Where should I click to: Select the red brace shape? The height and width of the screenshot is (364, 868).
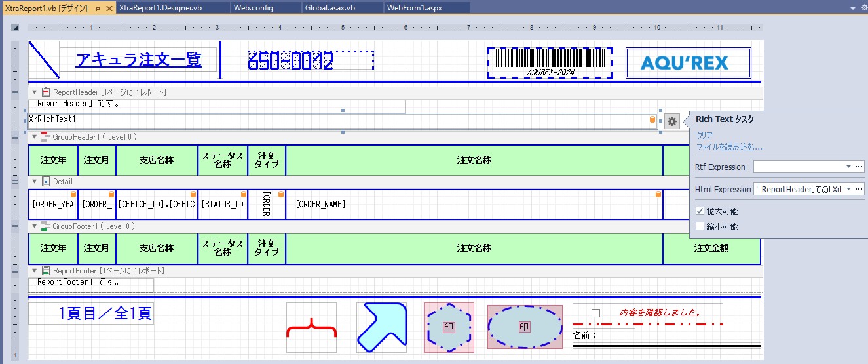(311, 328)
